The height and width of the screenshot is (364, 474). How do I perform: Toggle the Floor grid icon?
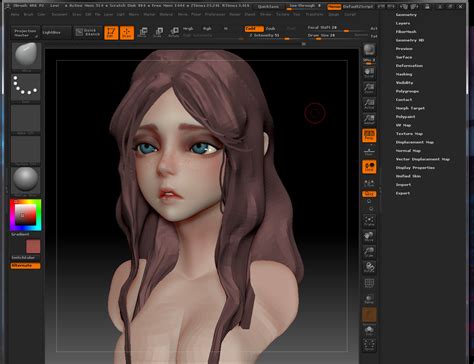pyautogui.click(x=369, y=152)
